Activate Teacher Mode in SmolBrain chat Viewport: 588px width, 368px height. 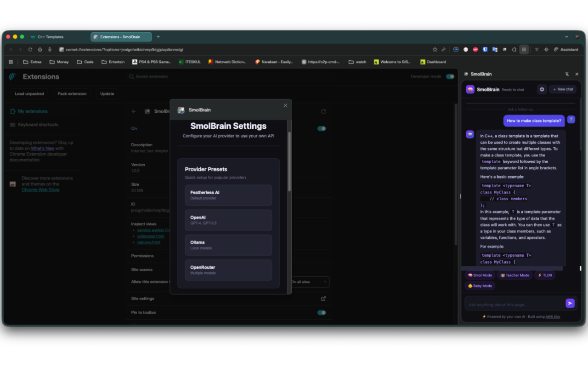click(x=514, y=275)
